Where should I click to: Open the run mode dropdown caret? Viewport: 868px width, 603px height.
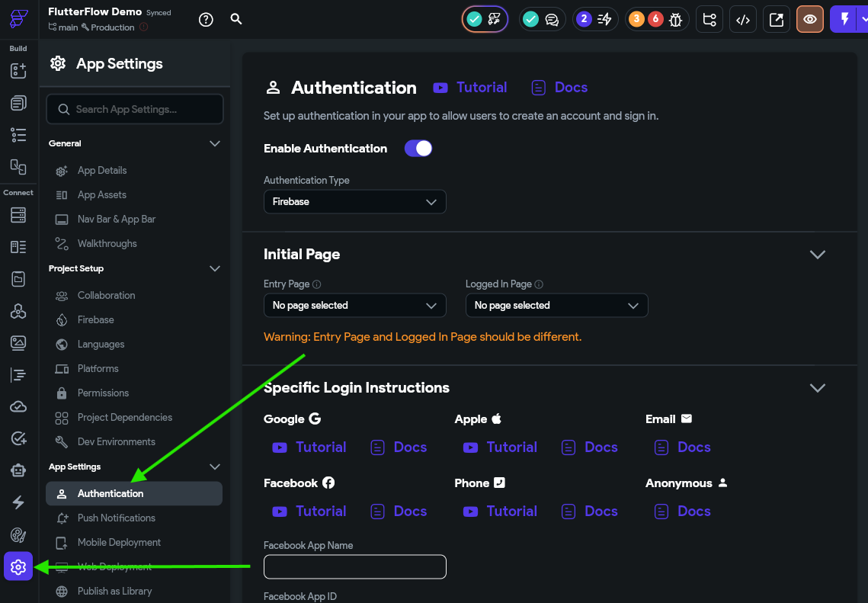[x=863, y=19]
